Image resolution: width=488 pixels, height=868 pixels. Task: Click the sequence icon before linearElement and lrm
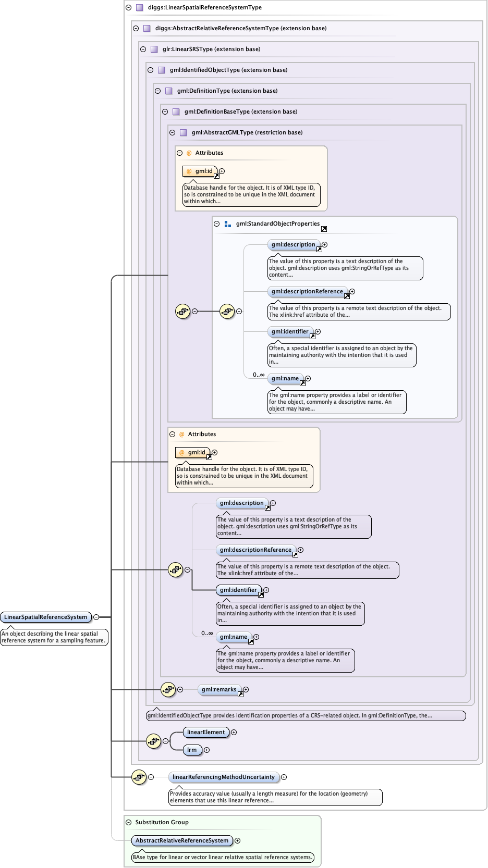(x=153, y=741)
